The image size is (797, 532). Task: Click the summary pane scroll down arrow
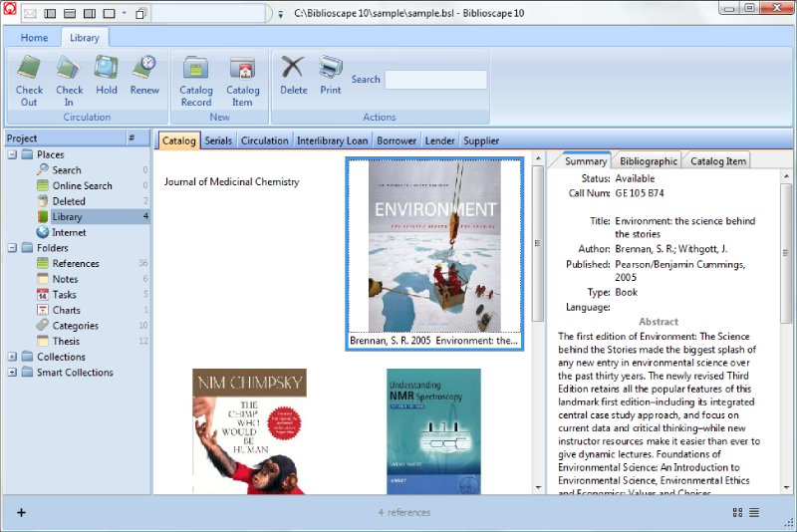pyautogui.click(x=786, y=488)
